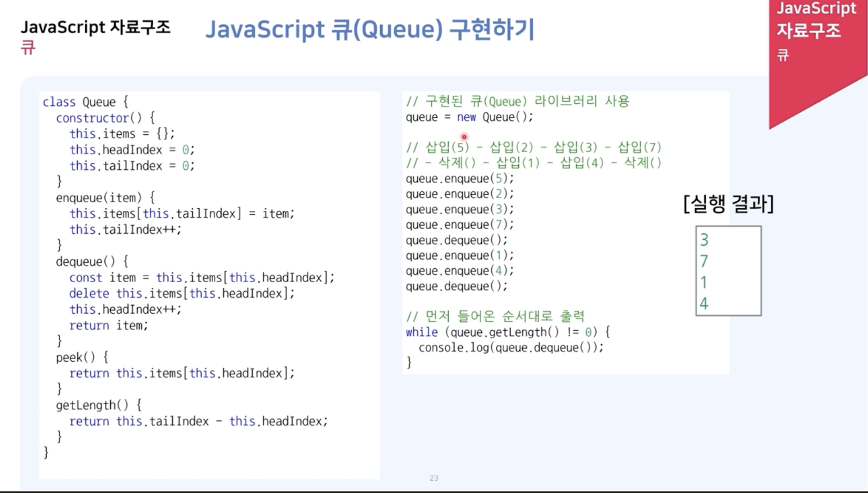Click the line 'dequeue() {' in class definition
This screenshot has width=868, height=493.
92,262
